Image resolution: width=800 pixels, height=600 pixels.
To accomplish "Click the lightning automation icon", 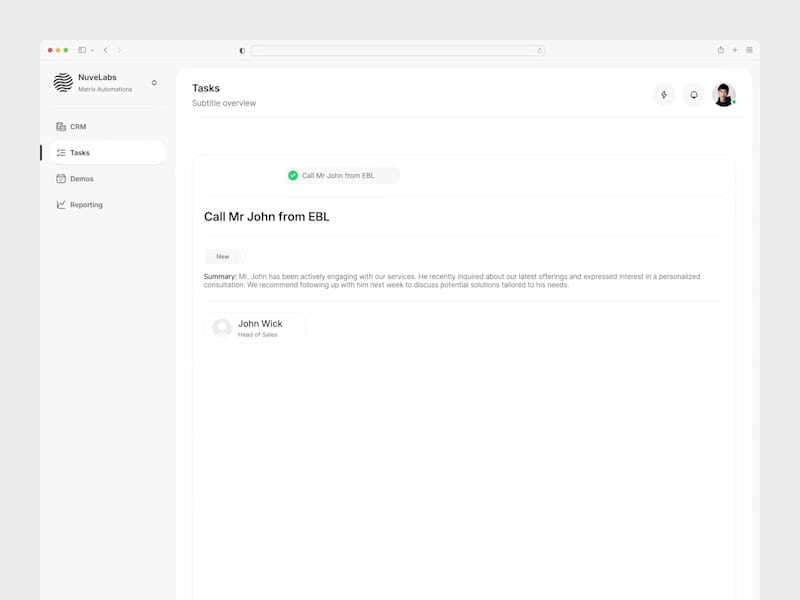I will [664, 94].
